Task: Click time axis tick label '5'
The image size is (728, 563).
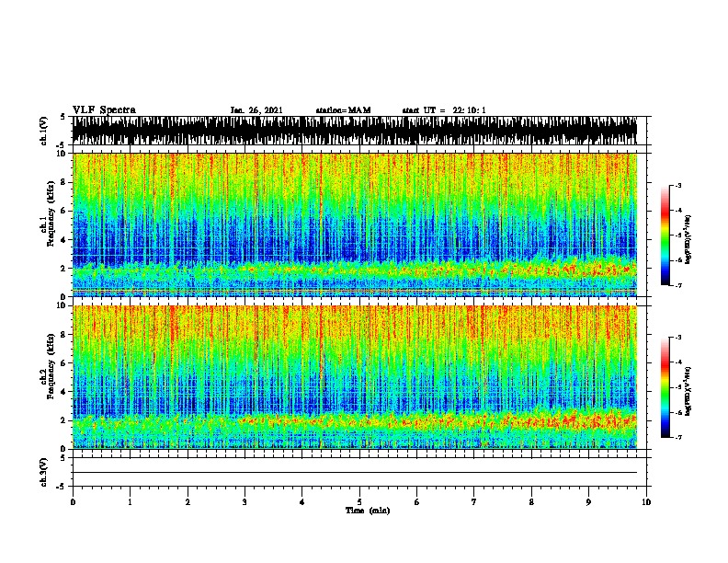Action: click(x=359, y=502)
